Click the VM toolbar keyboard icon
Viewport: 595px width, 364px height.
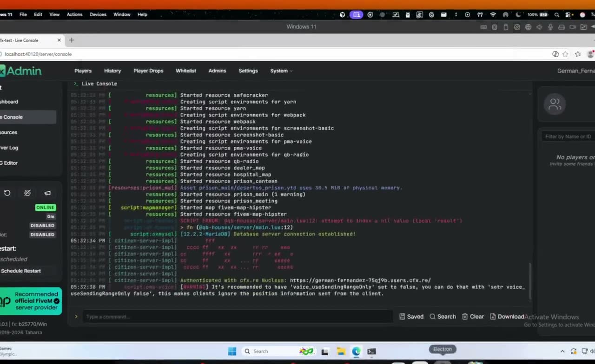(x=483, y=27)
